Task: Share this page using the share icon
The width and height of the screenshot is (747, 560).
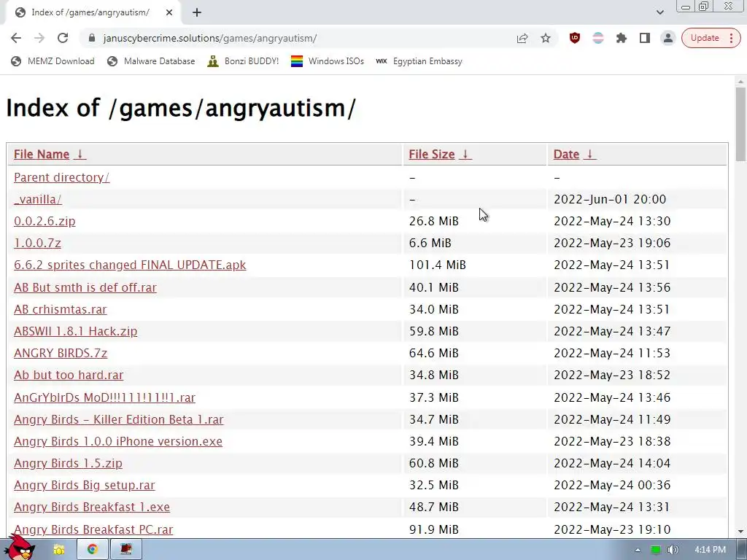Action: point(522,38)
